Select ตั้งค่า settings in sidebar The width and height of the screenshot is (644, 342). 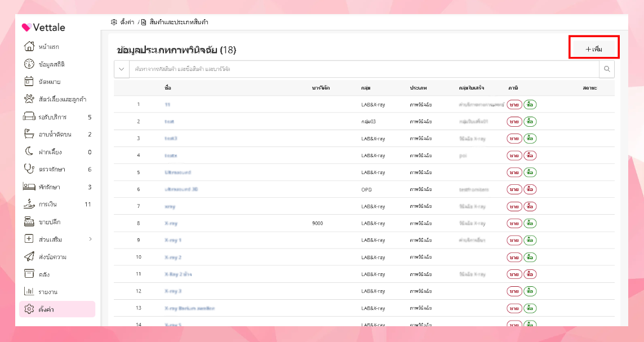(x=57, y=309)
